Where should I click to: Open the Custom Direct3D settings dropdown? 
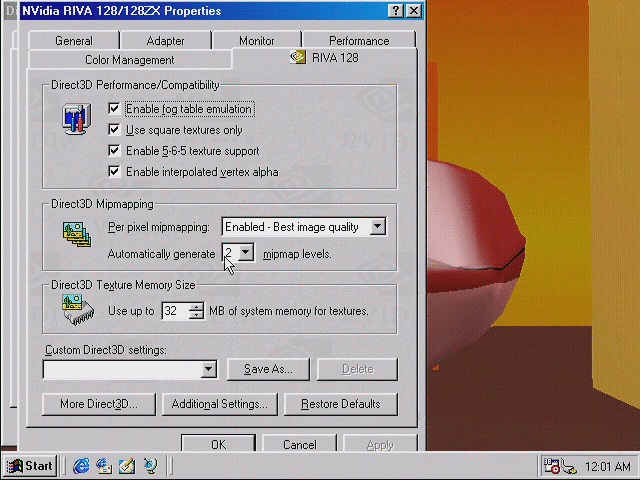click(x=209, y=369)
